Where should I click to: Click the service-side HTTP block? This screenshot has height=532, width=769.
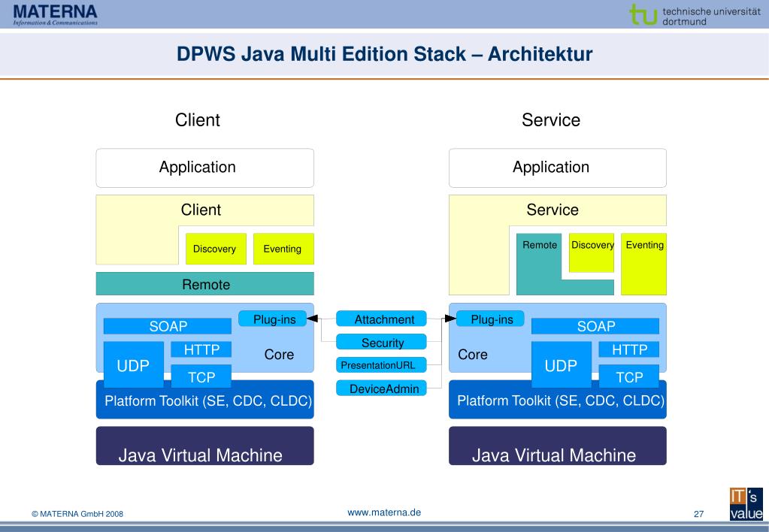629,349
